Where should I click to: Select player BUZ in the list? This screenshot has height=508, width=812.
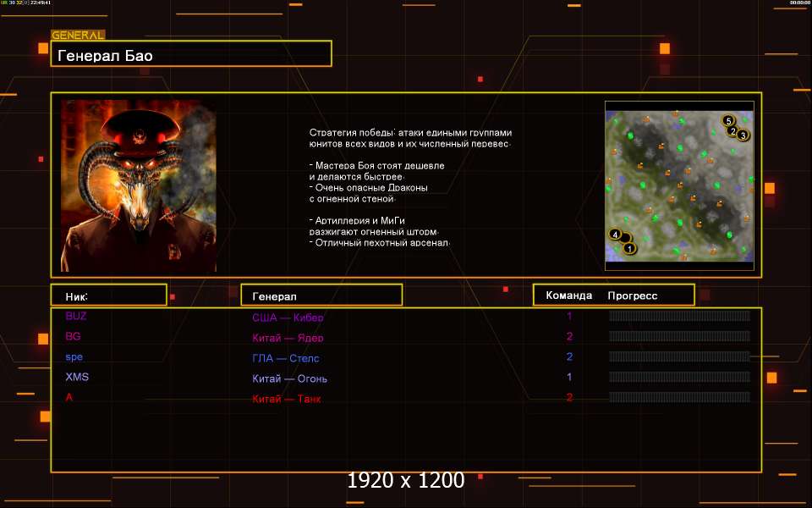click(x=76, y=316)
